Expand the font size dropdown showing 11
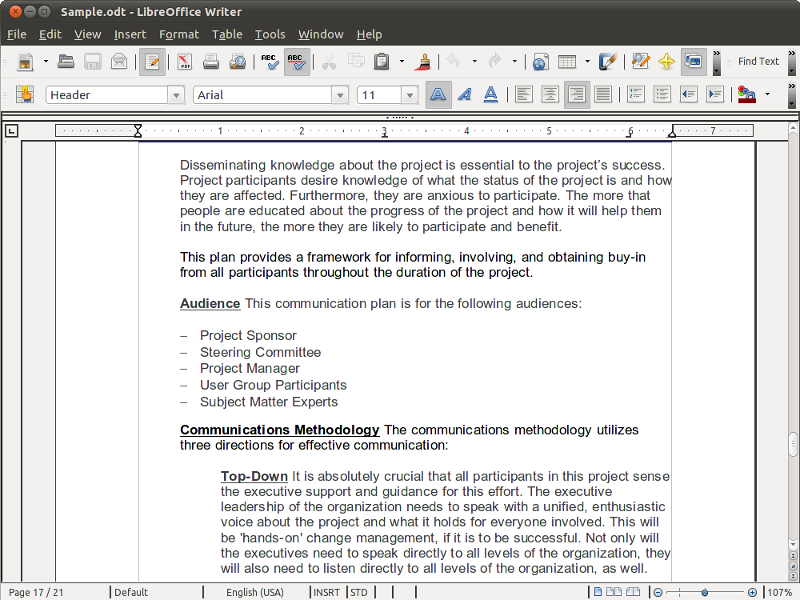800x600 pixels. click(x=408, y=94)
